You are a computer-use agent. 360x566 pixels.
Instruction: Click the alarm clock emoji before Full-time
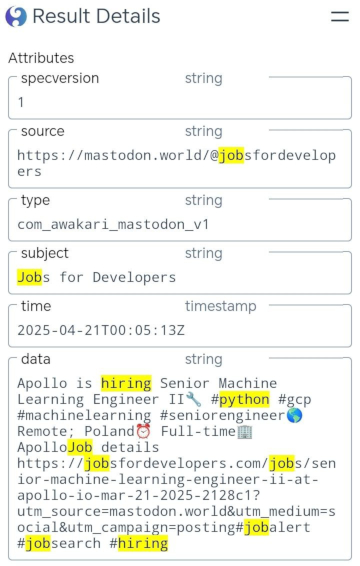143,431
